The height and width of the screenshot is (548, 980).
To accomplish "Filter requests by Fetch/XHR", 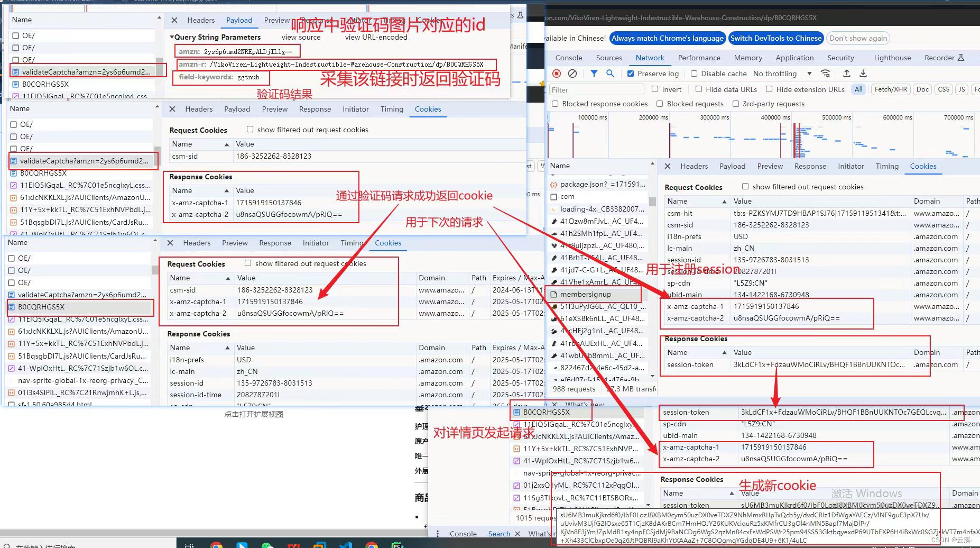I will point(891,89).
